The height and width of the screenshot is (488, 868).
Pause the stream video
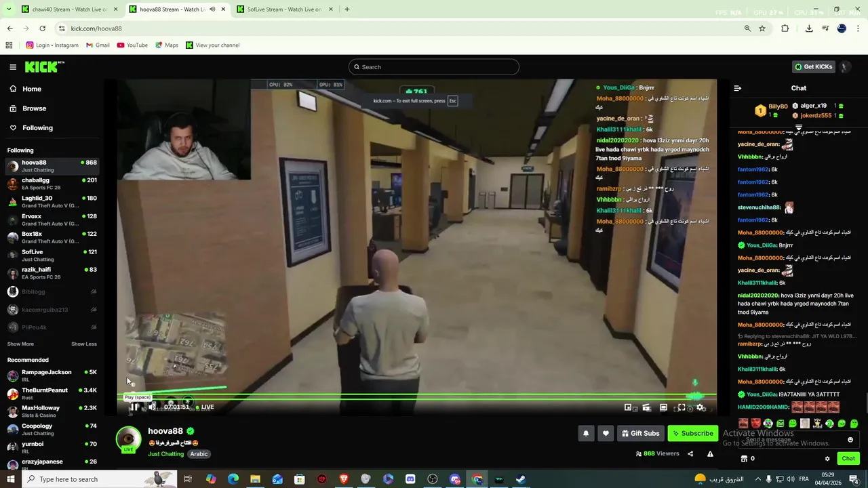pos(134,407)
